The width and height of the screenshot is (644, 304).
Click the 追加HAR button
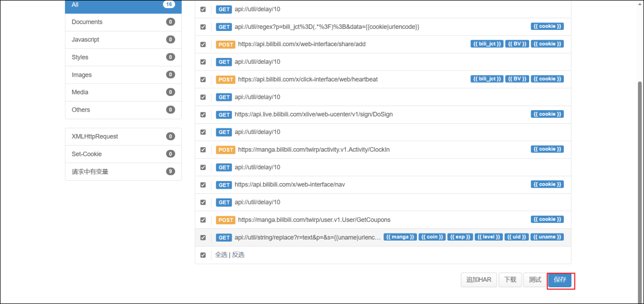[478, 280]
